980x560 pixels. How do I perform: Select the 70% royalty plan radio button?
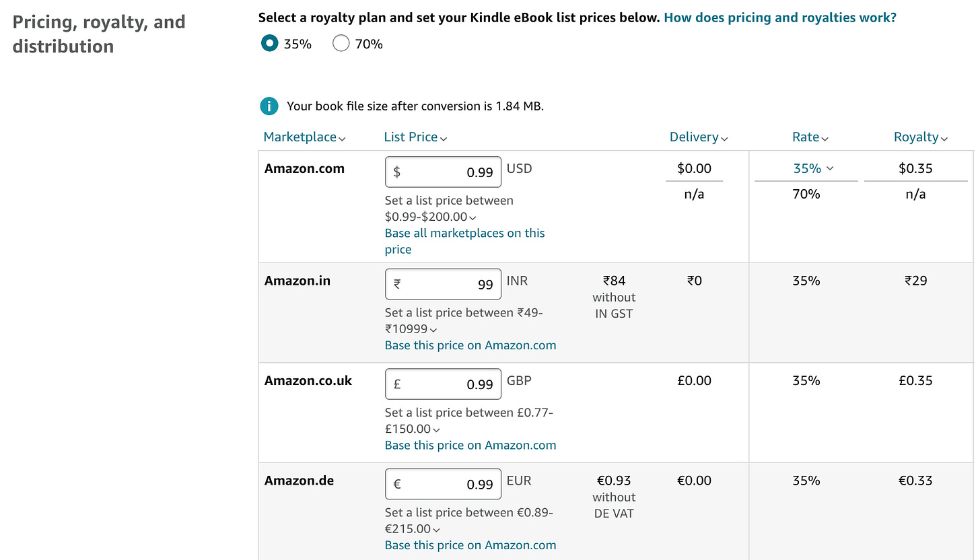[x=341, y=44]
